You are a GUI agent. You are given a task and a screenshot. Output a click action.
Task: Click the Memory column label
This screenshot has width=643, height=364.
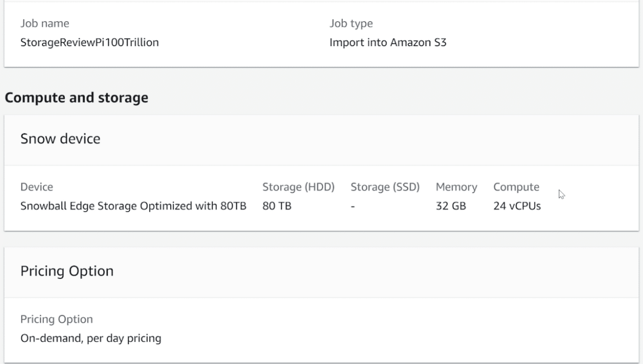coord(456,187)
